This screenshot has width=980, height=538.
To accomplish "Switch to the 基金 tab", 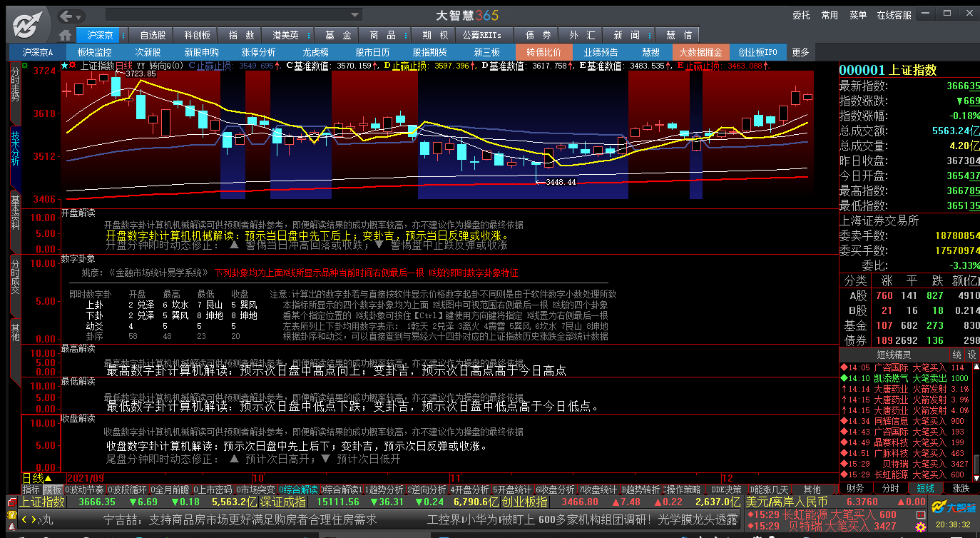I will point(337,35).
